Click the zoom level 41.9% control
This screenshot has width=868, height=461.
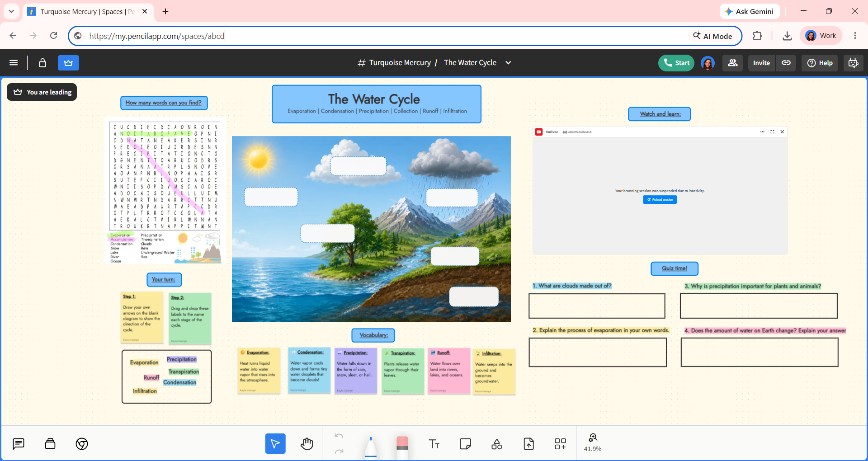click(593, 443)
